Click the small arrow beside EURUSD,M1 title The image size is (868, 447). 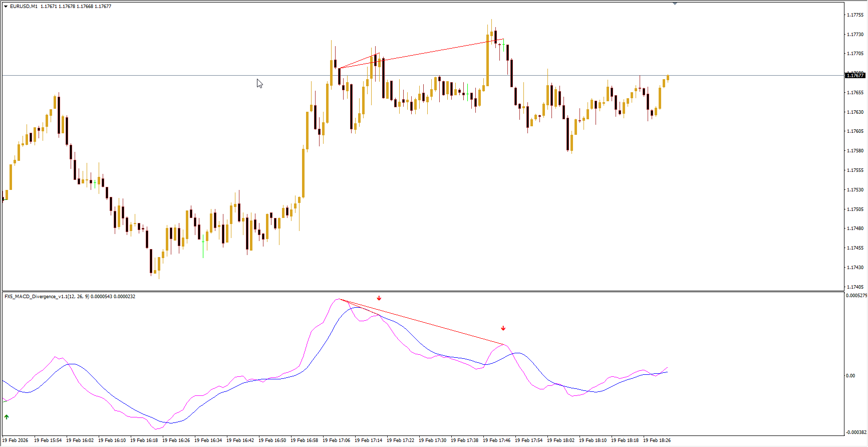point(6,7)
